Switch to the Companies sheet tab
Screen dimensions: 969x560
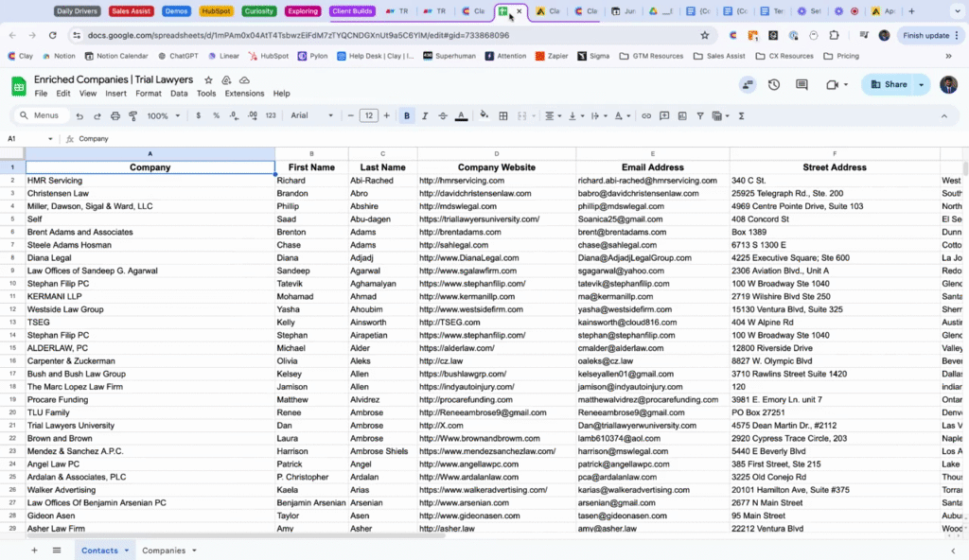164,550
